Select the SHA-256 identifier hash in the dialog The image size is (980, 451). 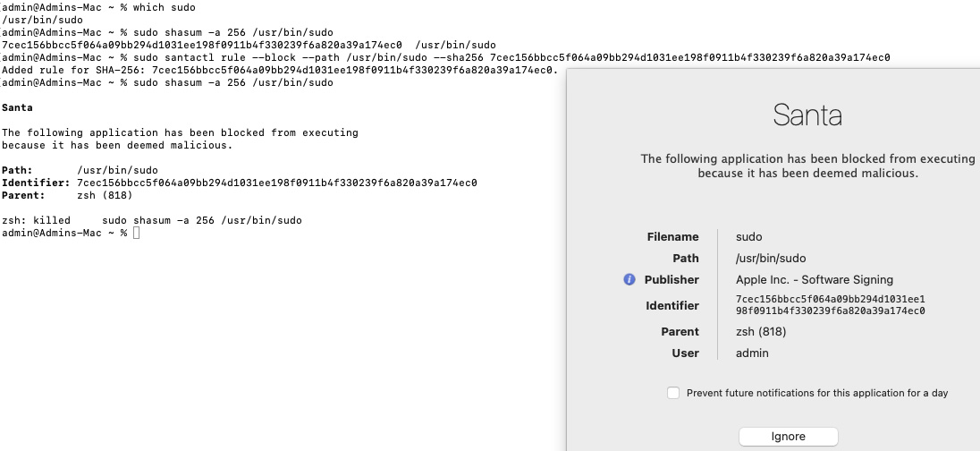[830, 305]
